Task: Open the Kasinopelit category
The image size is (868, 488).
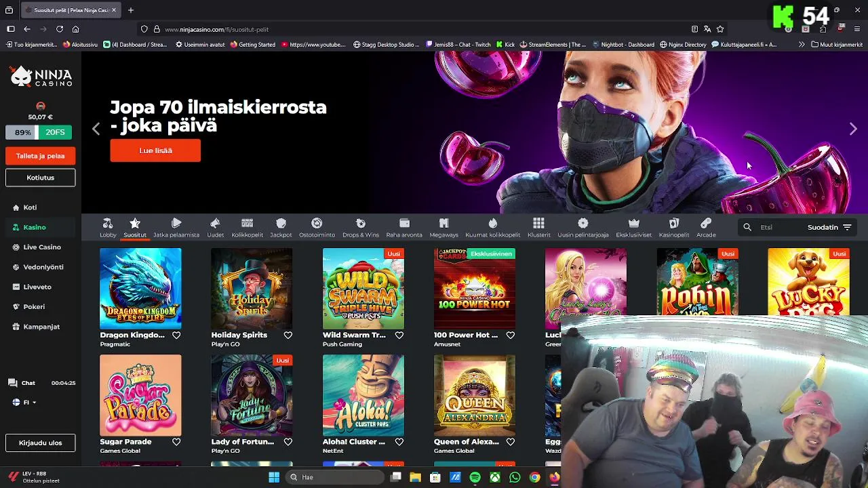Action: (674, 228)
